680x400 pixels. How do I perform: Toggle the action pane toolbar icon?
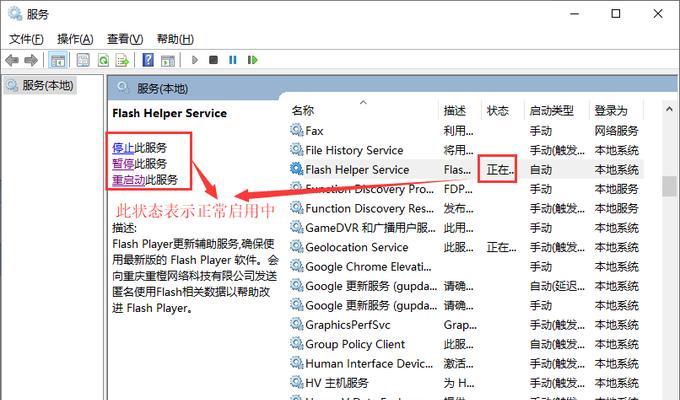coord(168,60)
